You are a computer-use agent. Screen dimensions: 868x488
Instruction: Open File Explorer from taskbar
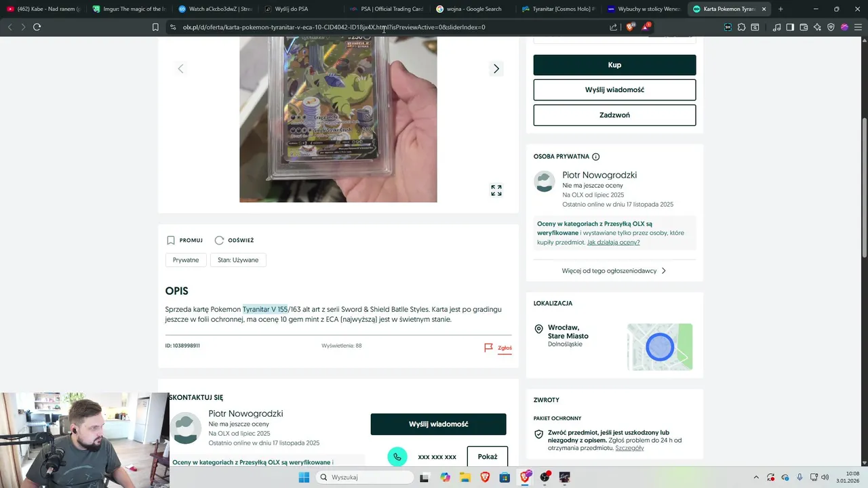pyautogui.click(x=465, y=477)
